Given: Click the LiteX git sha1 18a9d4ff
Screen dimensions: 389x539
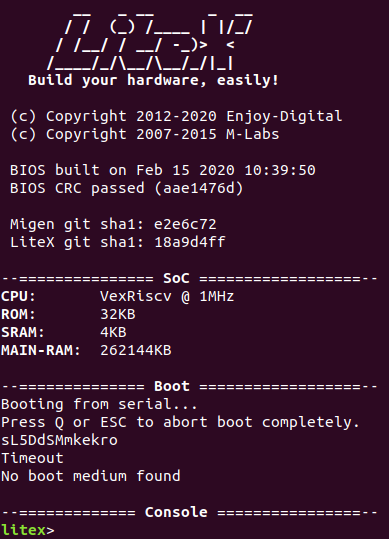Looking at the screenshot, I should [x=190, y=242].
